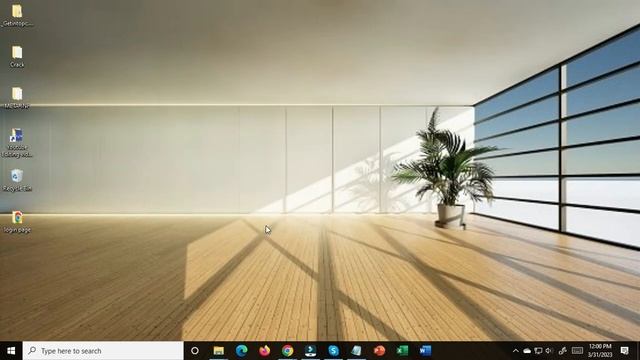Select the Youtube editing shortcut on desktop
The image size is (640, 360).
click(x=17, y=143)
